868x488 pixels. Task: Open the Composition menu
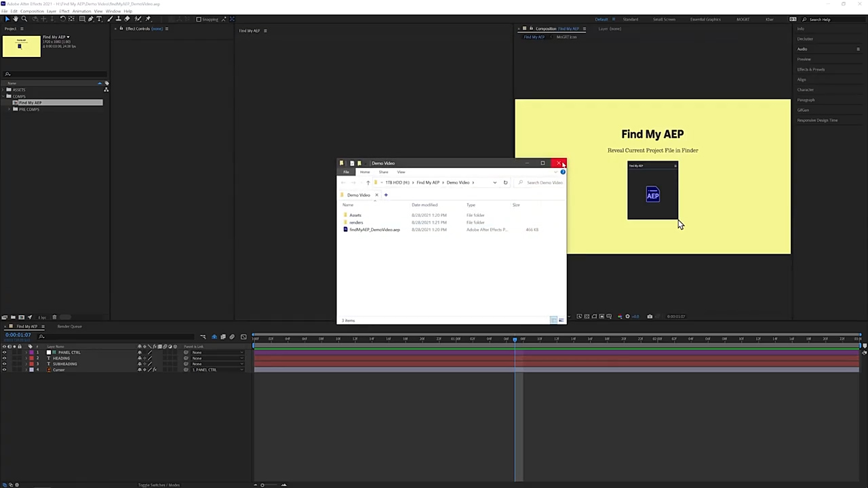click(x=33, y=12)
